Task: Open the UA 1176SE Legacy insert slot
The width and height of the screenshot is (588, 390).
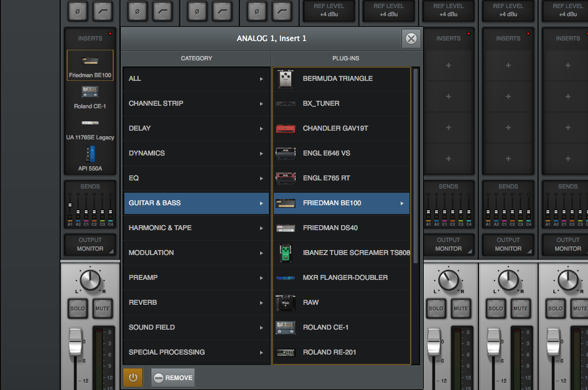Action: 90,128
